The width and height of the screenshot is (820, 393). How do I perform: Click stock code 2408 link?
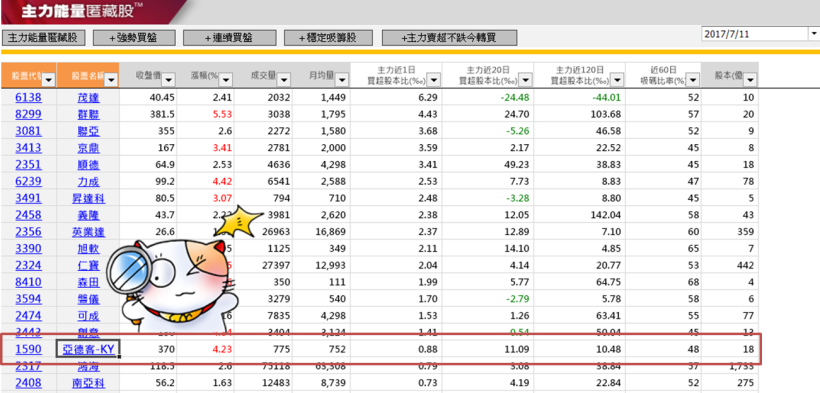[x=28, y=383]
